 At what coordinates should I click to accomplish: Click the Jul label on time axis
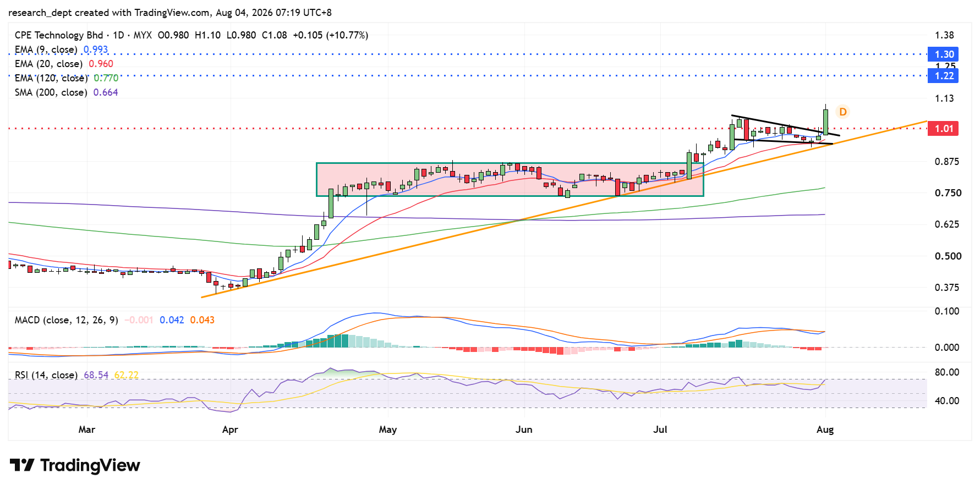click(660, 430)
